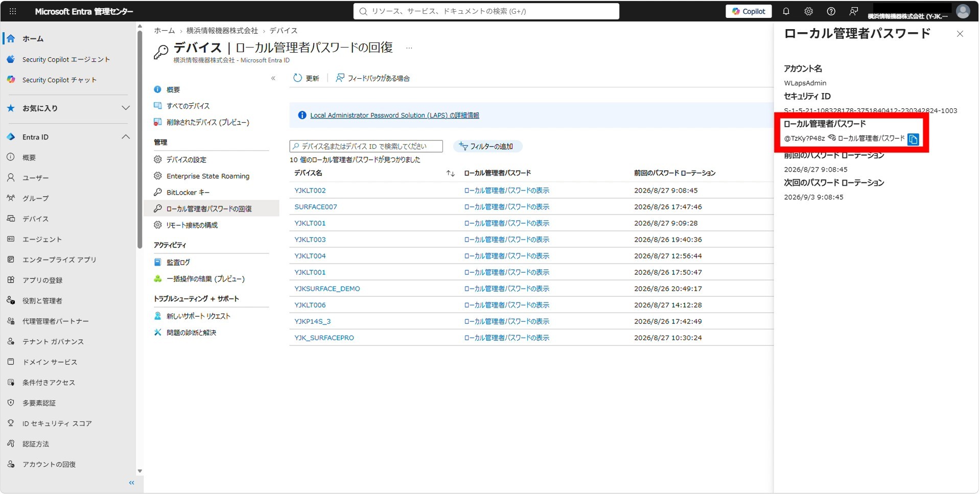Open device YJK_SURFACEPRO
980x494 pixels.
coord(324,338)
